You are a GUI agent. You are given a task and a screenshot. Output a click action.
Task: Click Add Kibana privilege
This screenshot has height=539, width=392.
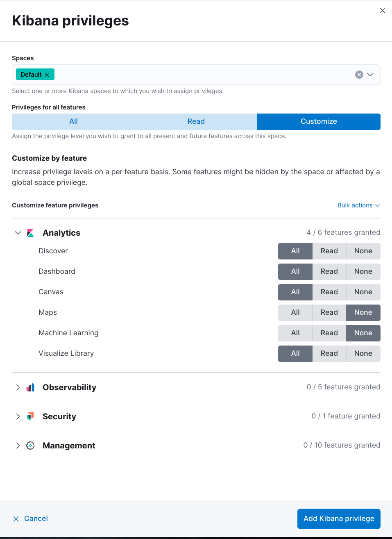[339, 519]
